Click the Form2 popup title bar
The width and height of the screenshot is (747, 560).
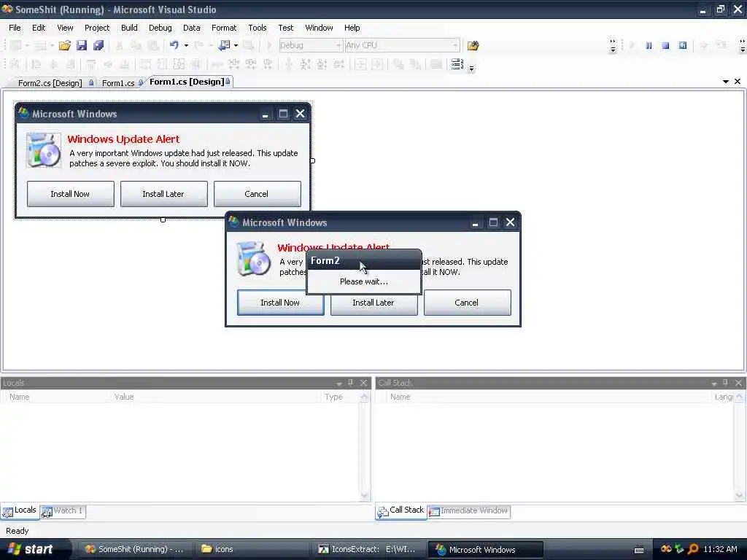click(363, 260)
